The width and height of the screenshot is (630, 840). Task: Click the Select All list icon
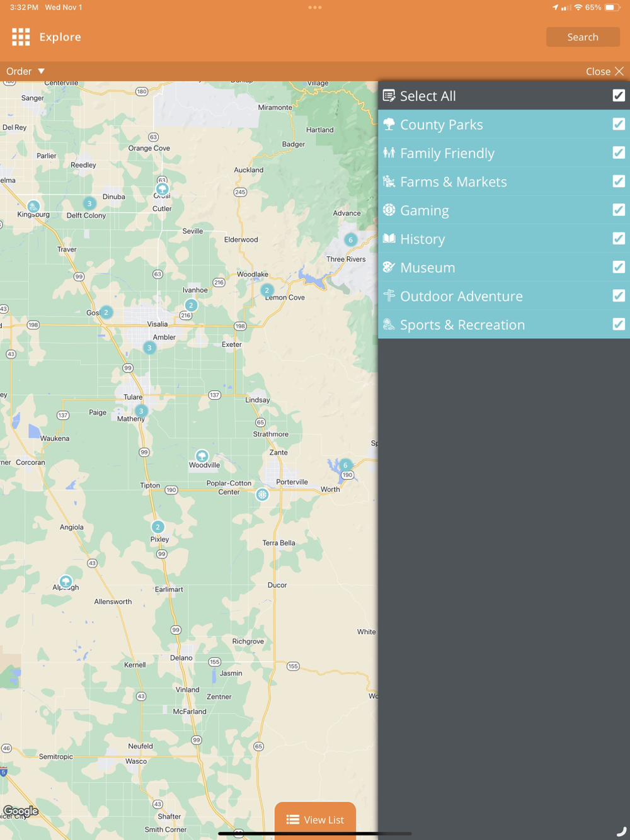point(389,96)
